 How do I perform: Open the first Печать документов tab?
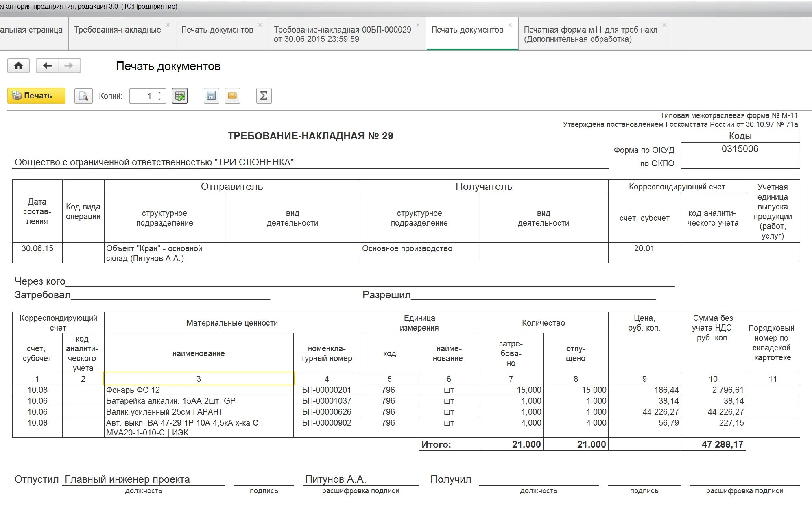(217, 30)
